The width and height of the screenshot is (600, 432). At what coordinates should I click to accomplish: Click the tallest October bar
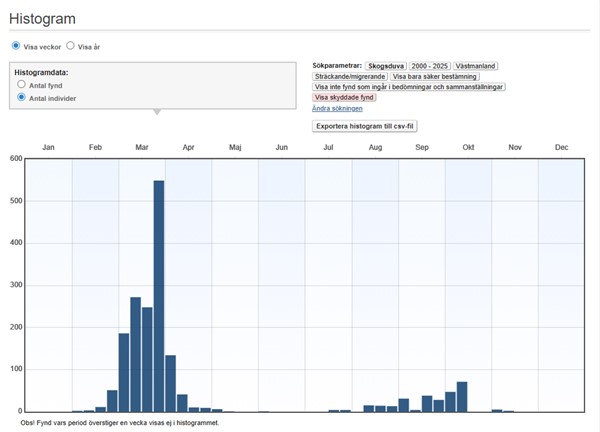[x=462, y=396]
